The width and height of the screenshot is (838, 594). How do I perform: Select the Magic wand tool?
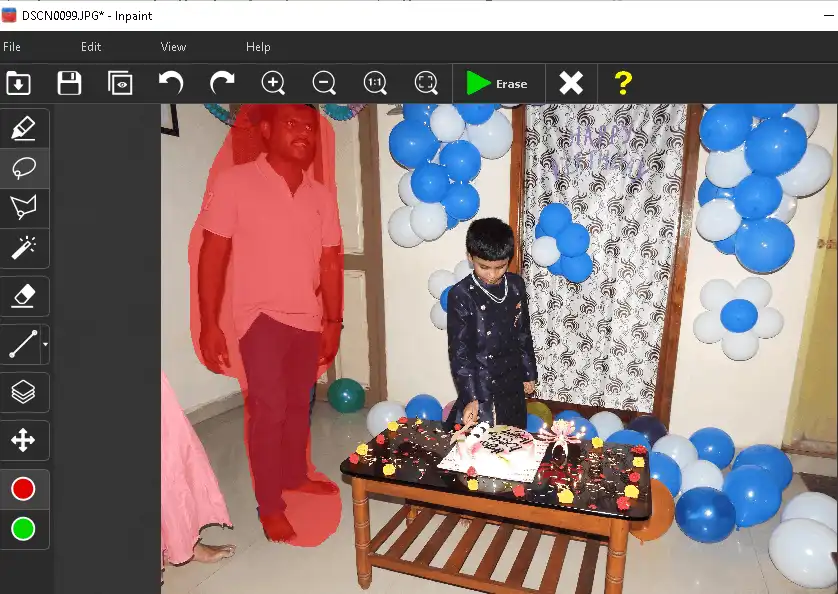[x=24, y=247]
